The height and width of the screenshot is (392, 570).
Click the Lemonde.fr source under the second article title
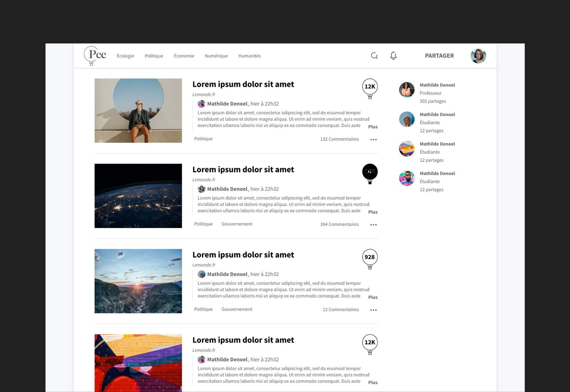point(204,180)
